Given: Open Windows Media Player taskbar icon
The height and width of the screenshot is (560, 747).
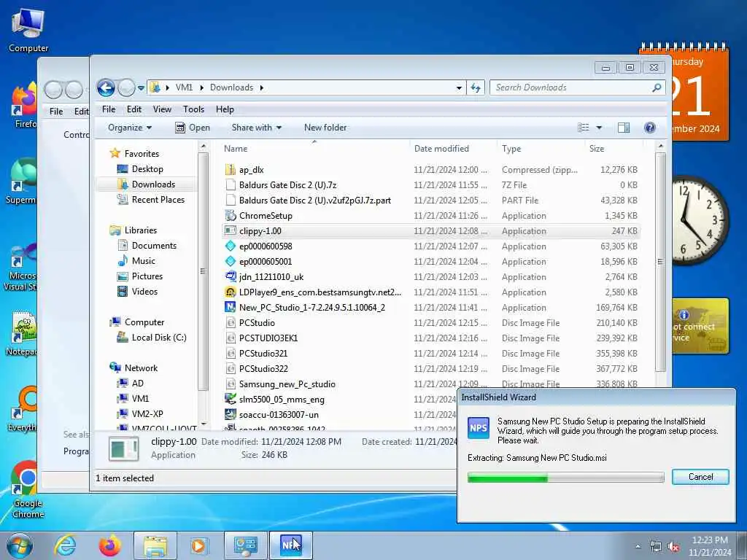Looking at the screenshot, I should 199,545.
